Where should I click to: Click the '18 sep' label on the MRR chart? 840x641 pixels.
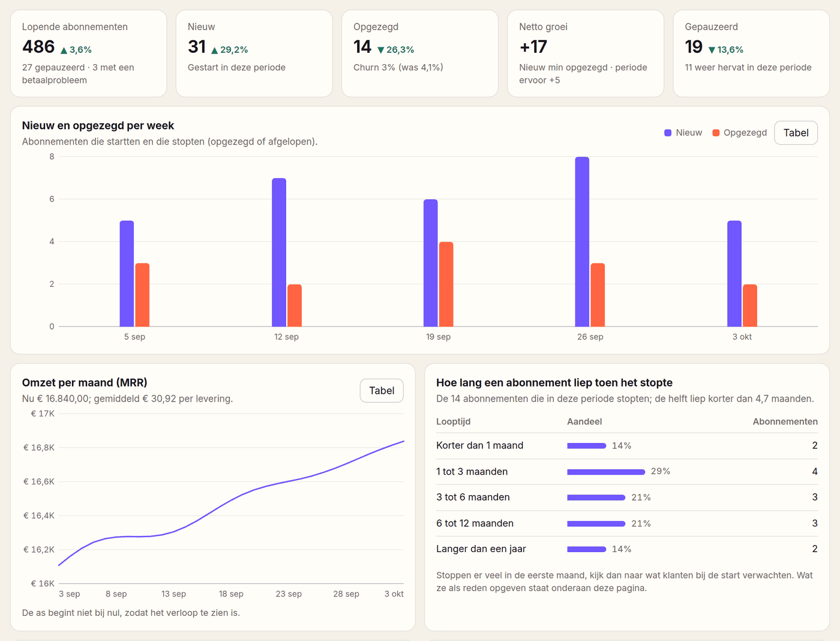[x=231, y=594]
